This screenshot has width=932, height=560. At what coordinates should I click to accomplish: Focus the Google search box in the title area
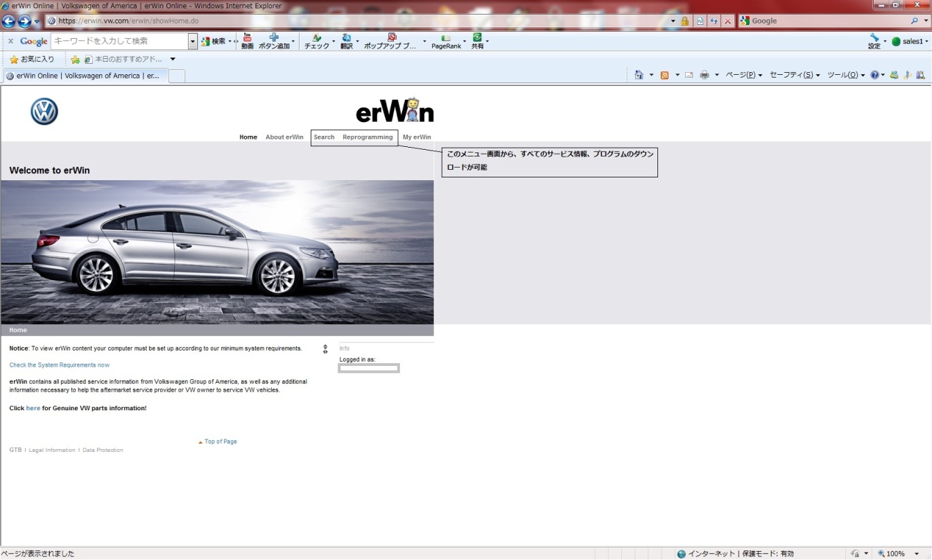tap(824, 21)
